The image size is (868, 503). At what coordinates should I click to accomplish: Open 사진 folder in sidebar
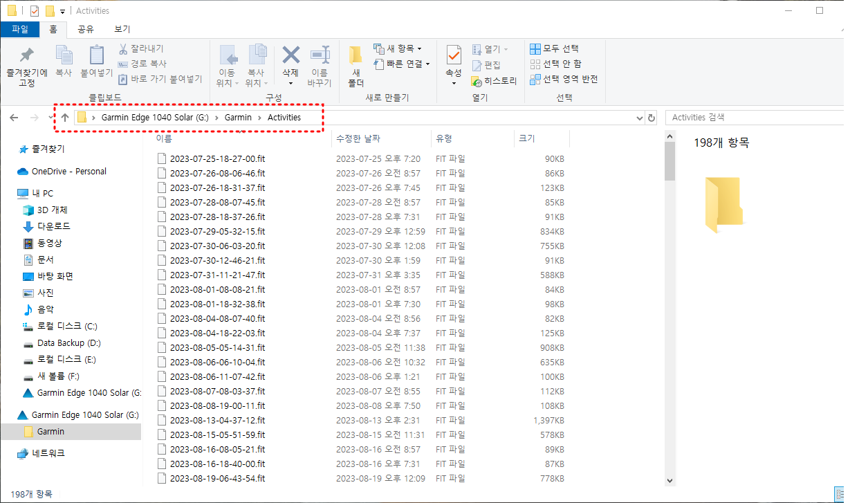pos(38,293)
